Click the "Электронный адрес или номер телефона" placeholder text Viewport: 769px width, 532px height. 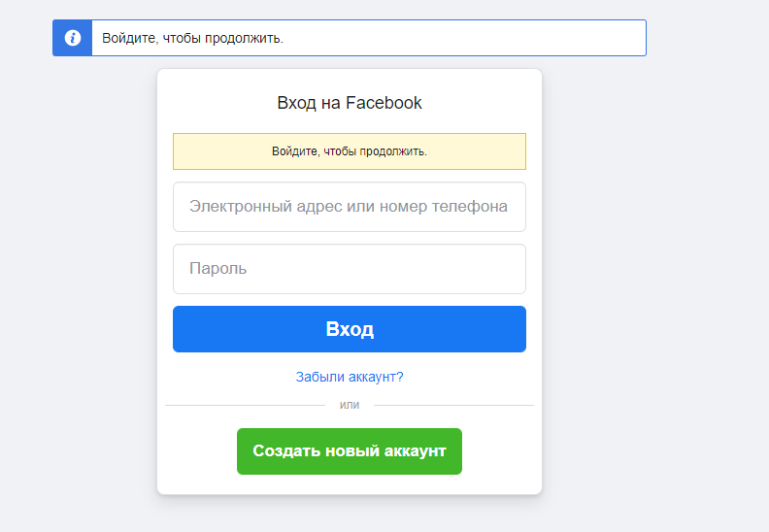pos(349,207)
